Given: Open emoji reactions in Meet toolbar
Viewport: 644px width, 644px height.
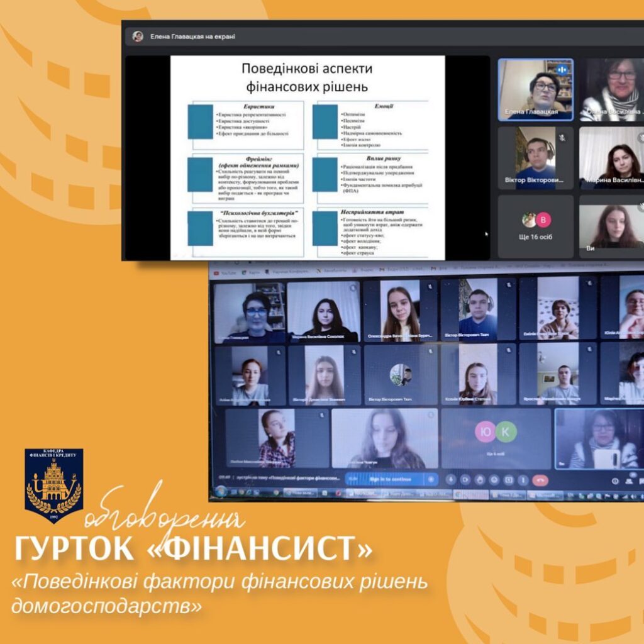Looking at the screenshot, I should point(494,479).
